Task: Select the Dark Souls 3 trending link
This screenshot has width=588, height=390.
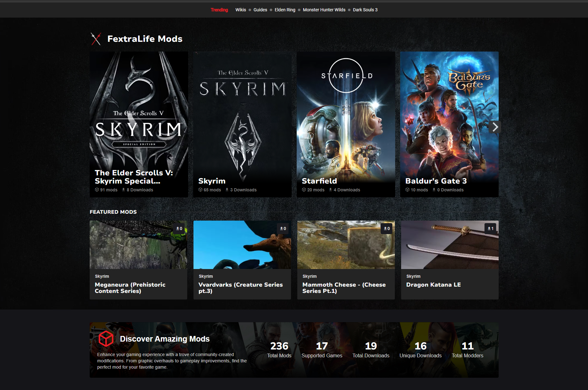Action: coord(365,10)
